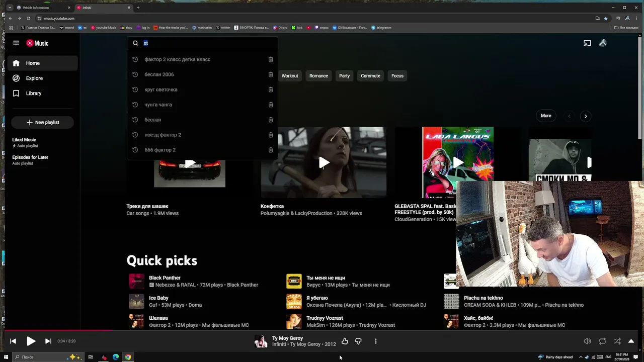Screen dimensions: 644x362
Task: Toggle repeat mode in player
Action: [x=602, y=341]
